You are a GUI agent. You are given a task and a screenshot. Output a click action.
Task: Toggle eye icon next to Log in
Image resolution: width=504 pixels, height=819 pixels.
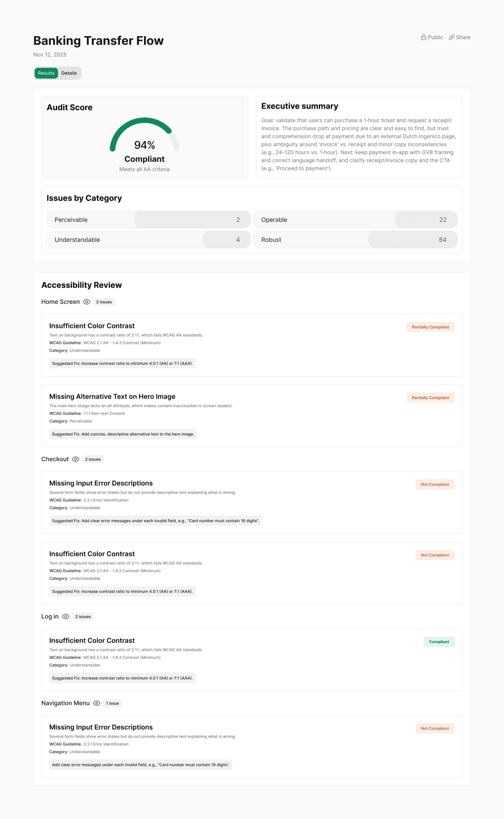tap(66, 616)
